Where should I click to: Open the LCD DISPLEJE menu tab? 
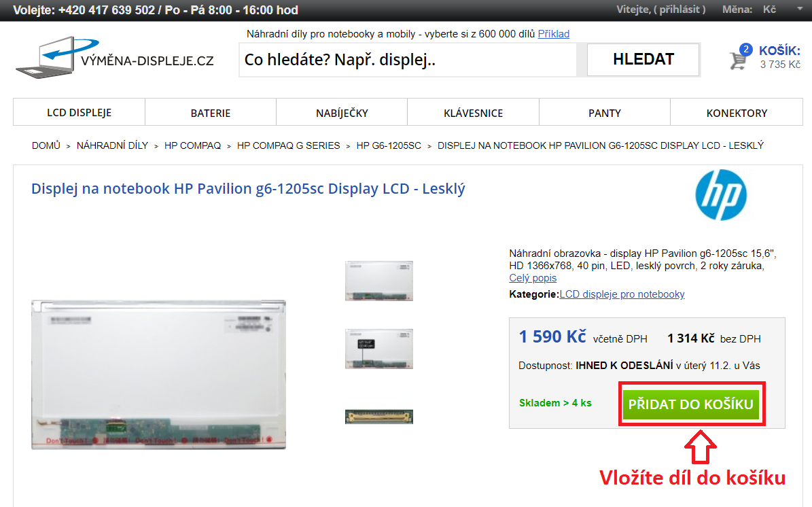click(80, 112)
